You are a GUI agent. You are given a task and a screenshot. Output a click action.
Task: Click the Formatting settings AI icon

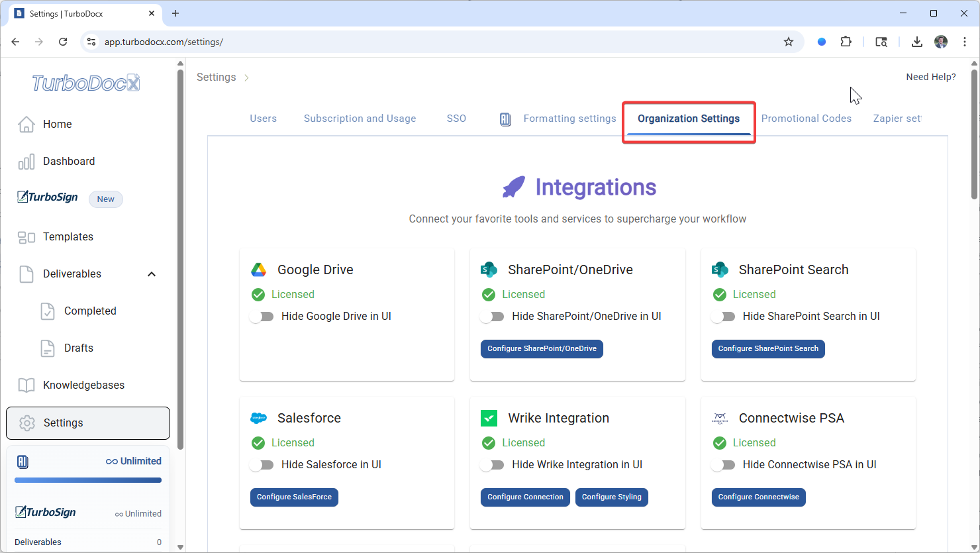[x=505, y=119]
